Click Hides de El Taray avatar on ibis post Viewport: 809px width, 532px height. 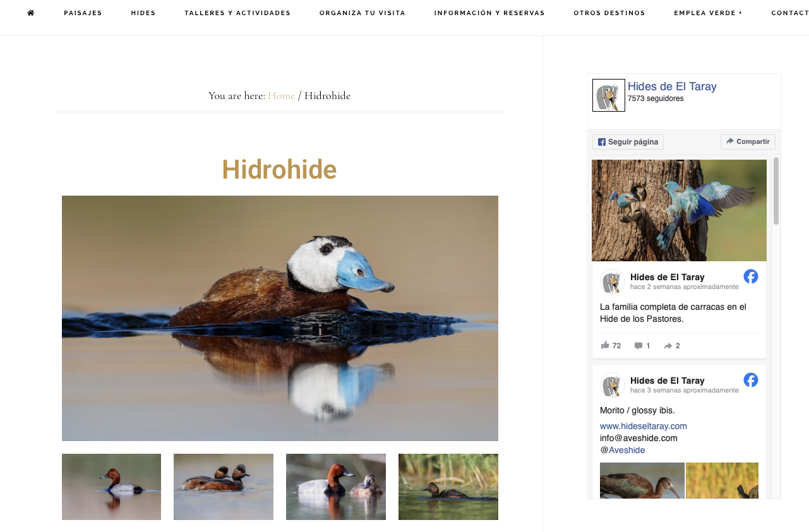coord(613,385)
